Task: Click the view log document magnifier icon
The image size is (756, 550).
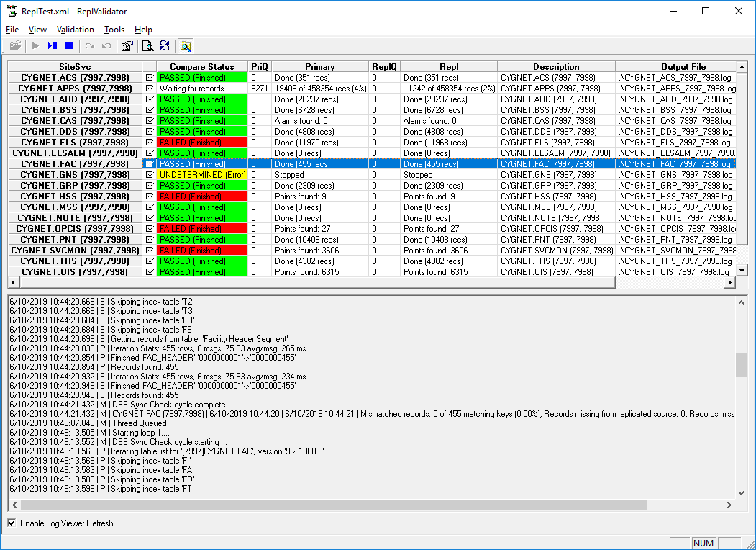Action: tap(148, 46)
